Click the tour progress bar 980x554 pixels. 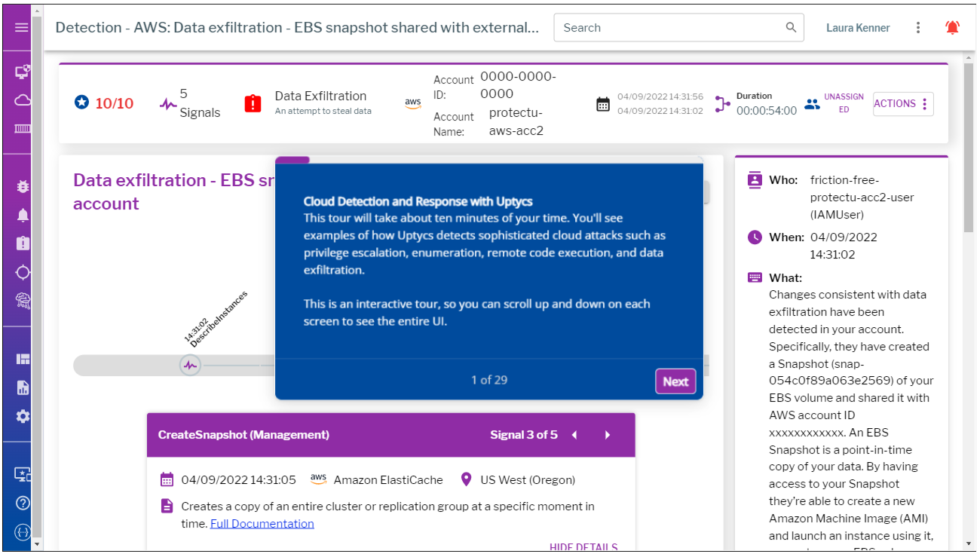click(488, 160)
